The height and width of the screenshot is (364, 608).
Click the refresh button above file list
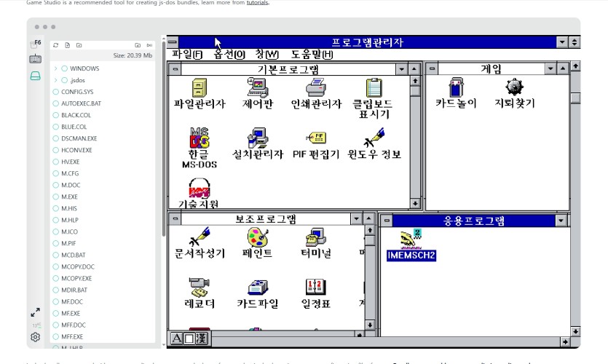tap(56, 45)
